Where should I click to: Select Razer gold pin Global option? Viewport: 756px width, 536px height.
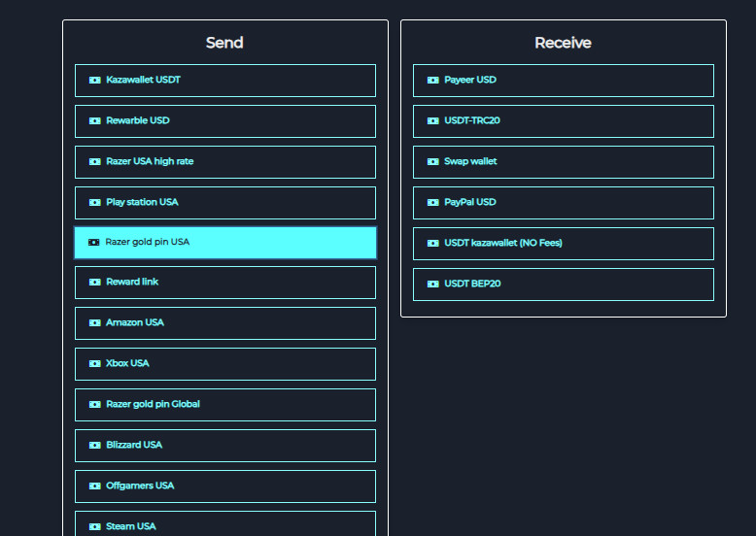point(225,405)
